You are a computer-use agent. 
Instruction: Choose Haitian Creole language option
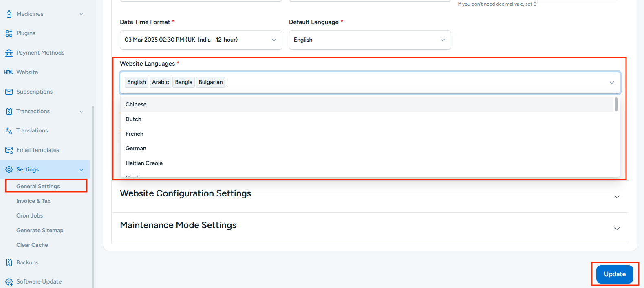click(144, 163)
